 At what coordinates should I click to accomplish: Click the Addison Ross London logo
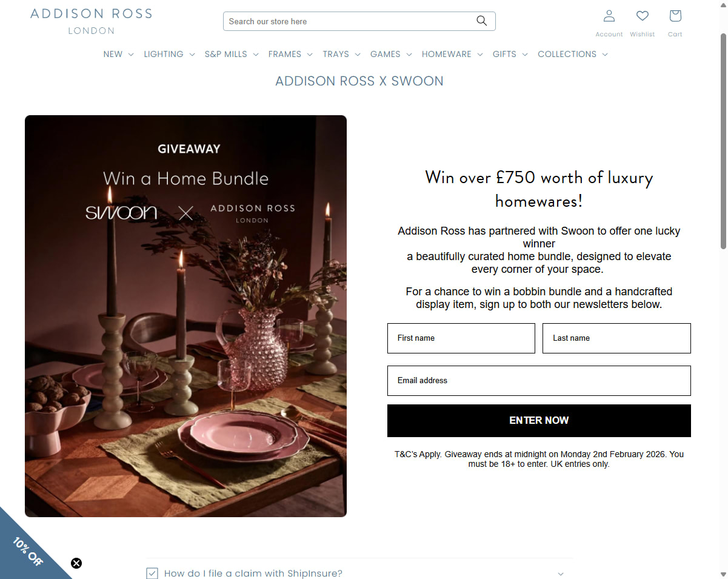(92, 21)
